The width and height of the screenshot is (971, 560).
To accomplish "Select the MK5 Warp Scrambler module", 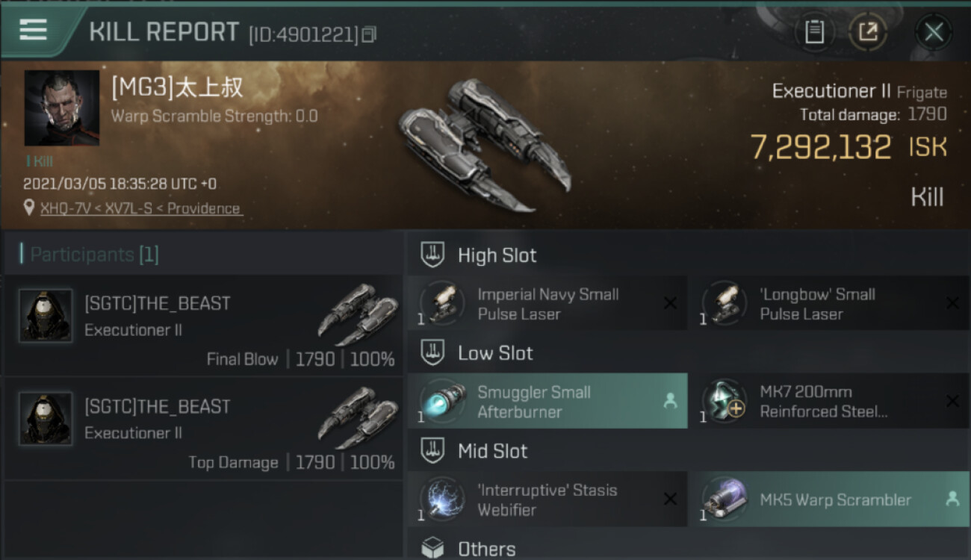I will tap(829, 500).
